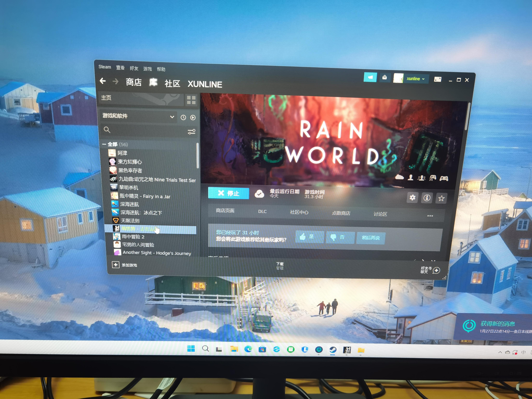532x399 pixels.
Task: Open the inbox envelope icon
Action: [385, 77]
